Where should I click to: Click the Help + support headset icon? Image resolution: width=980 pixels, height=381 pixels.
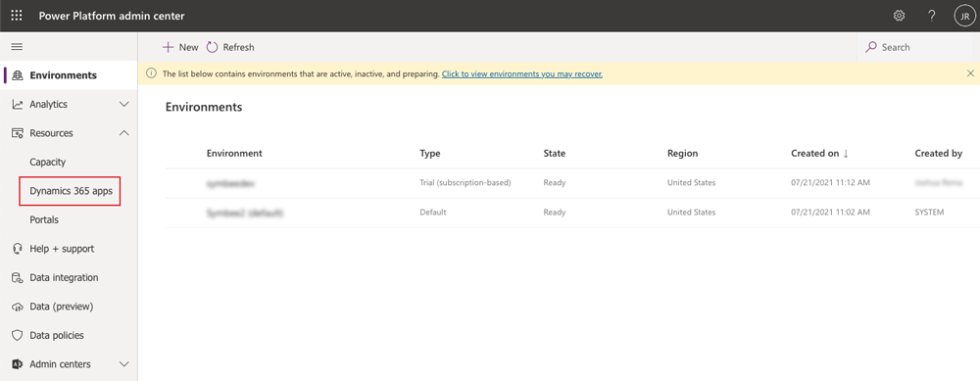(18, 249)
